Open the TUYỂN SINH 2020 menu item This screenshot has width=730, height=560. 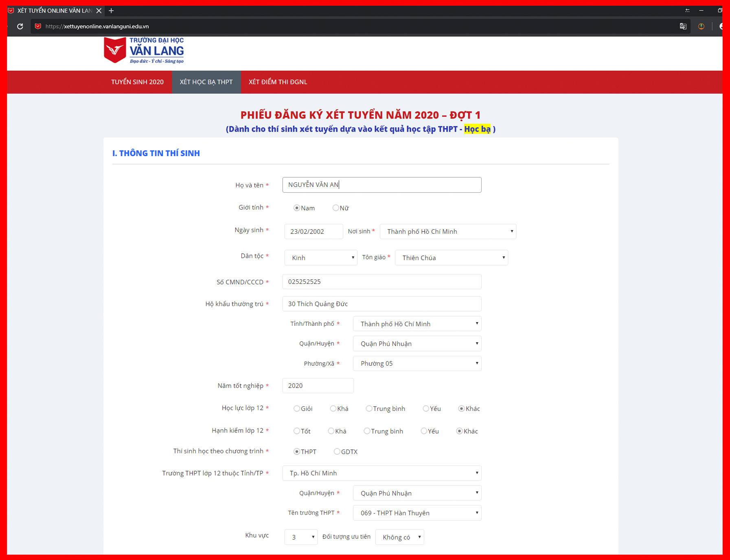[138, 82]
